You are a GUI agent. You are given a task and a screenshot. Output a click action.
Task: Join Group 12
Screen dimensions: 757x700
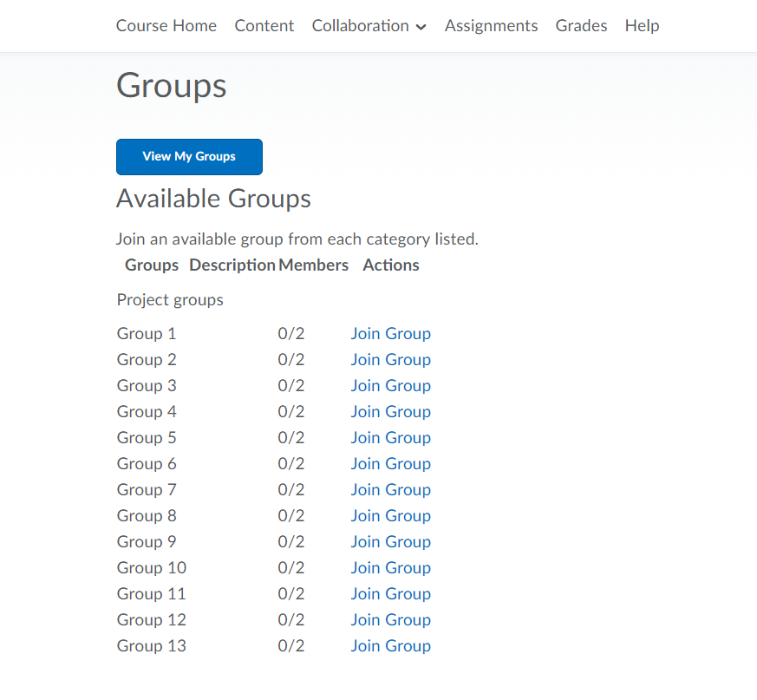coord(390,620)
